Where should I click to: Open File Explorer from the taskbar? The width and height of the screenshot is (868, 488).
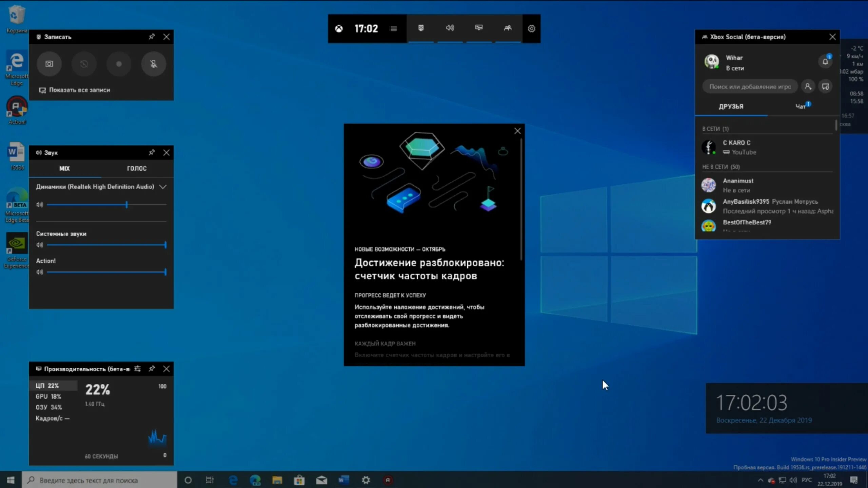[x=277, y=480]
